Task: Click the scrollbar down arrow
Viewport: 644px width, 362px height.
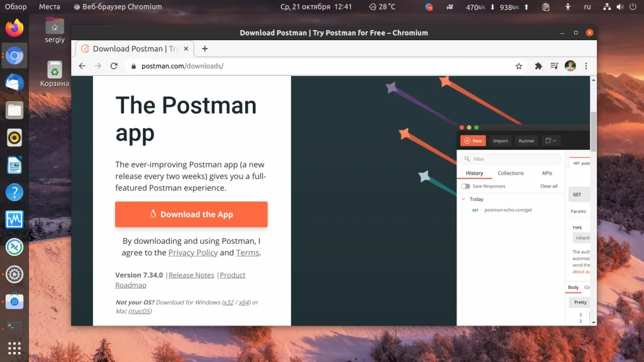Action: pyautogui.click(x=594, y=322)
